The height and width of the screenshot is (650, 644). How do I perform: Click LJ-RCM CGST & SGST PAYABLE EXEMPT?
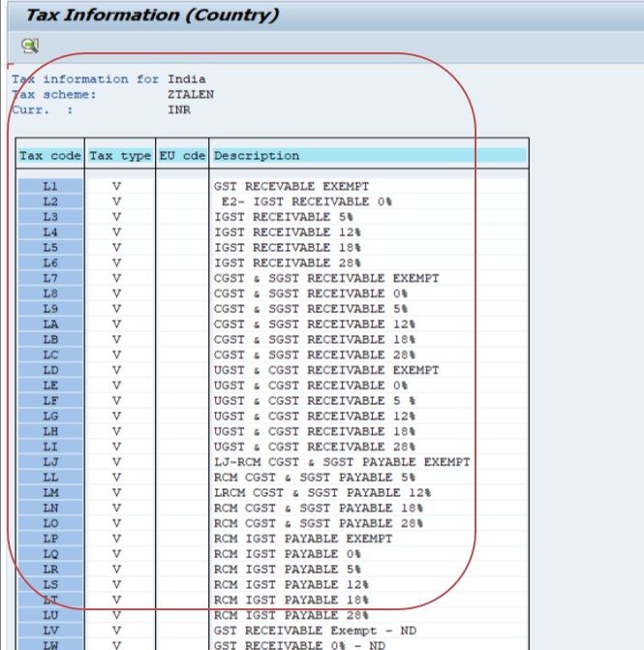tap(342, 462)
